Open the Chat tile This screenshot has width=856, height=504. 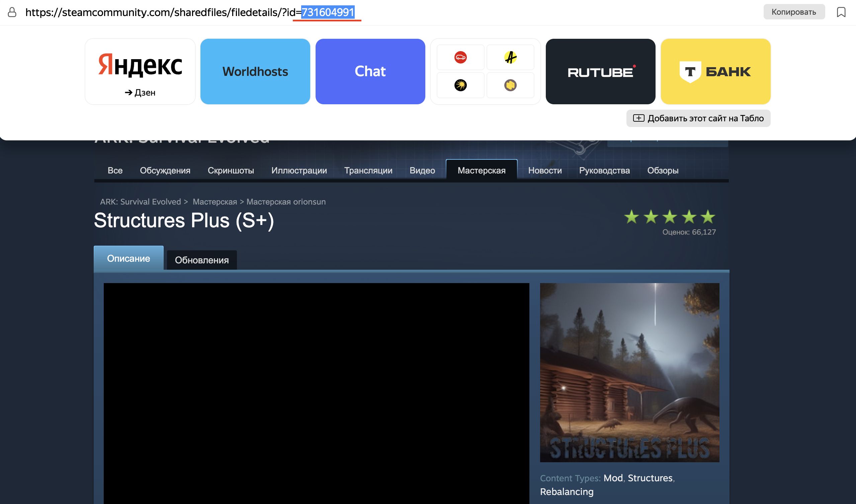coord(370,71)
